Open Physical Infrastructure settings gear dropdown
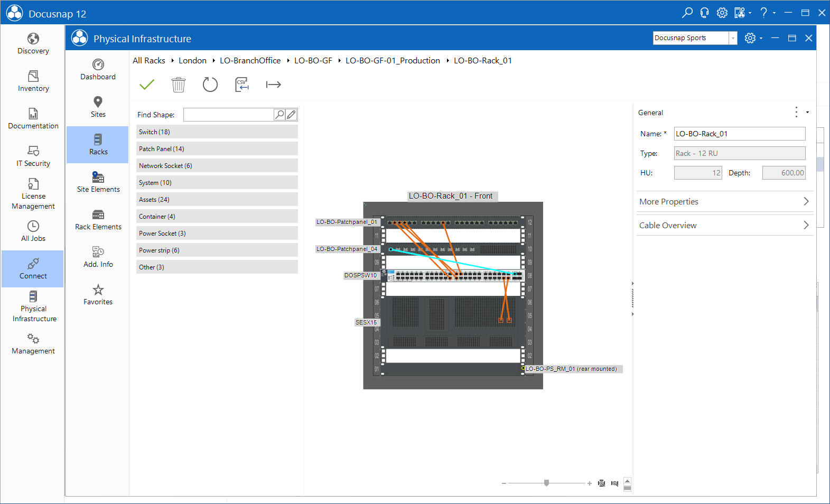This screenshot has height=504, width=830. (x=753, y=38)
